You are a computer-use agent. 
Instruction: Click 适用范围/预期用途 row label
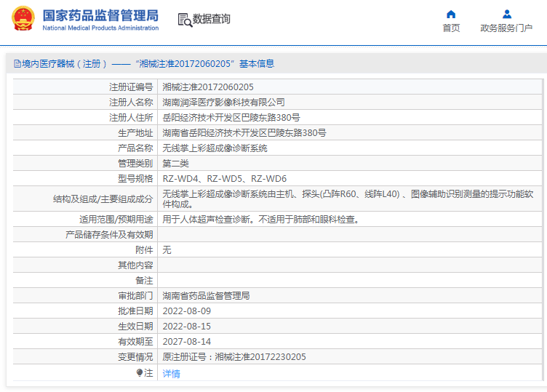tap(116, 220)
